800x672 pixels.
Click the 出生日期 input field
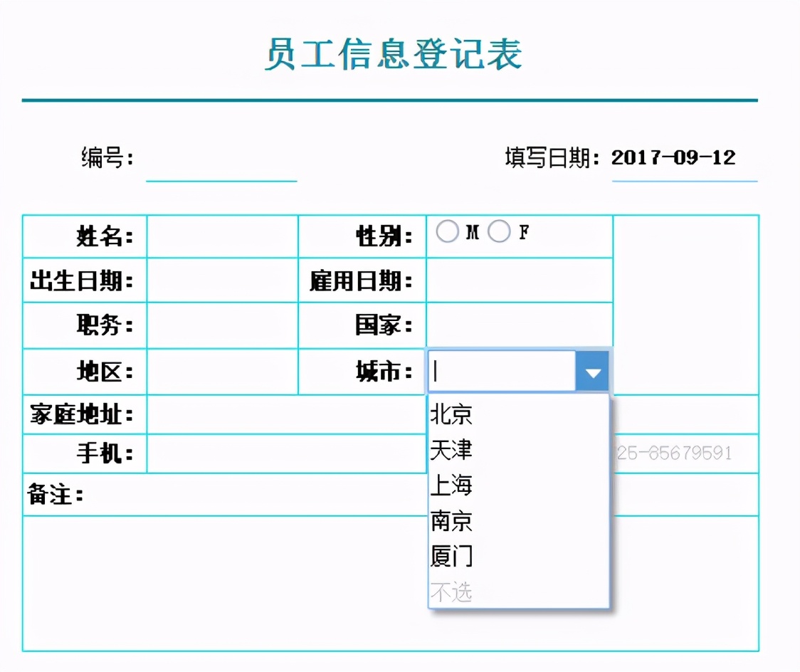pos(221,280)
